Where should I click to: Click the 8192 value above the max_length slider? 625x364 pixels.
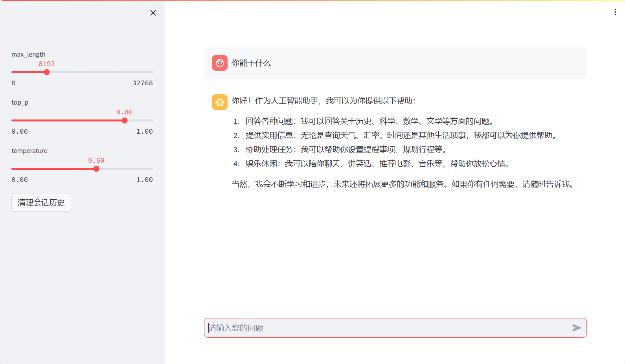tap(46, 64)
